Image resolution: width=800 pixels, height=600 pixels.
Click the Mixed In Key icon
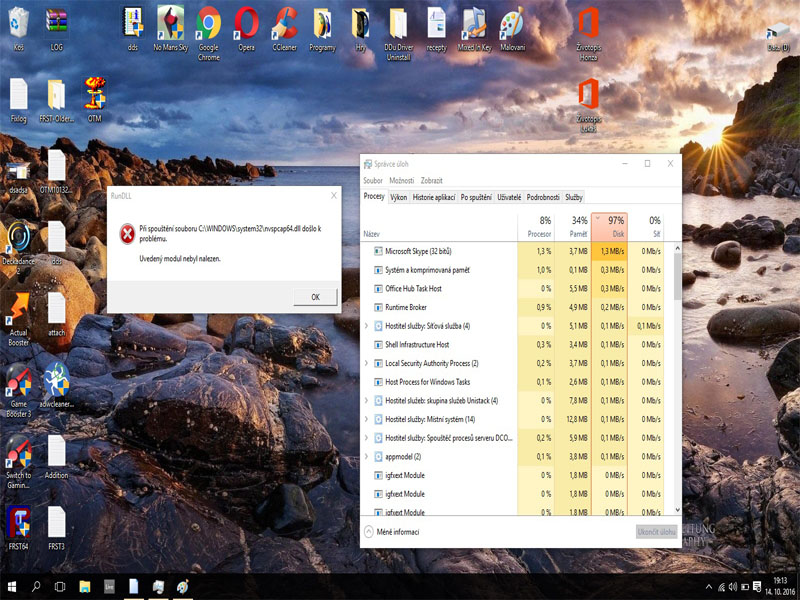pos(474,24)
